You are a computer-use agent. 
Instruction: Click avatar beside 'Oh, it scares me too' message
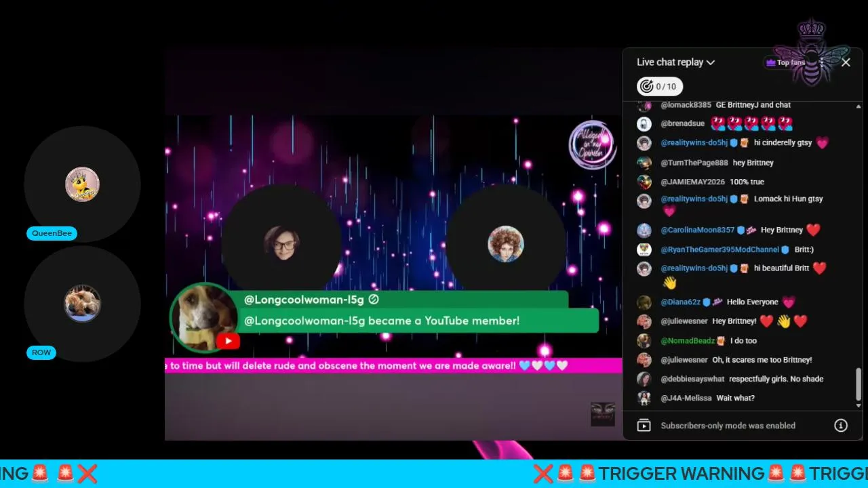[x=644, y=360]
